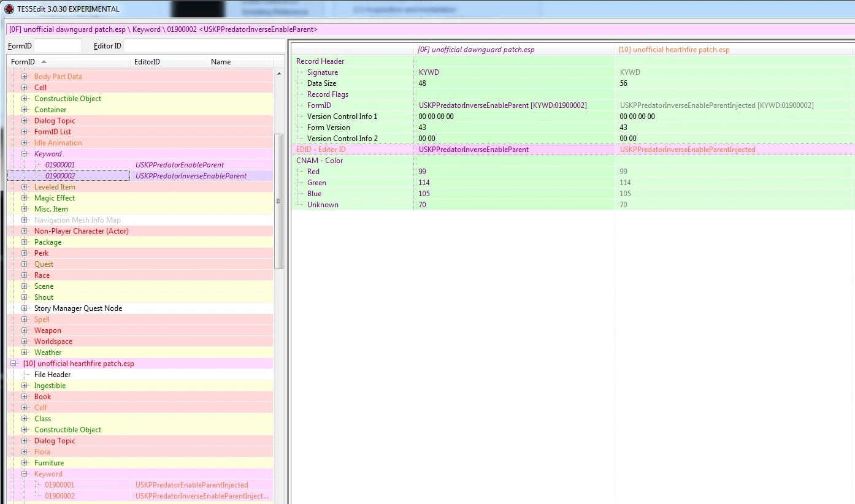Select hearthfire record USKPPredatorEnableParentInjected
This screenshot has height=504, width=855.
pos(140,485)
